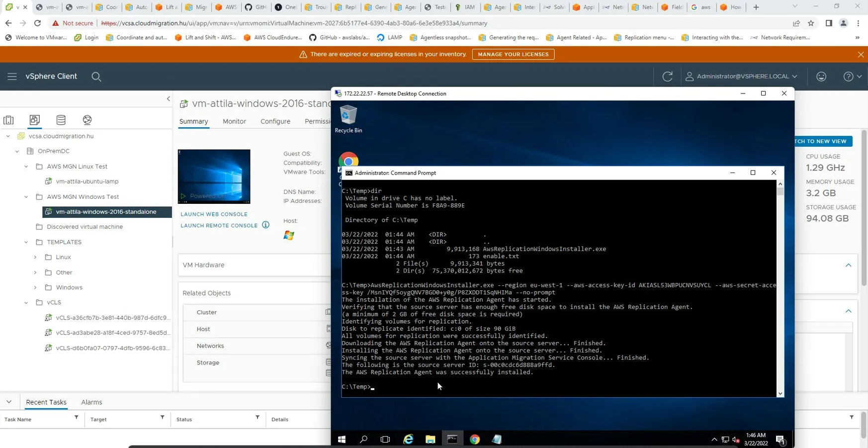Viewport: 868px width, 448px height.
Task: Click LAUNCH REMOTE CONSOLE link
Action: [219, 225]
